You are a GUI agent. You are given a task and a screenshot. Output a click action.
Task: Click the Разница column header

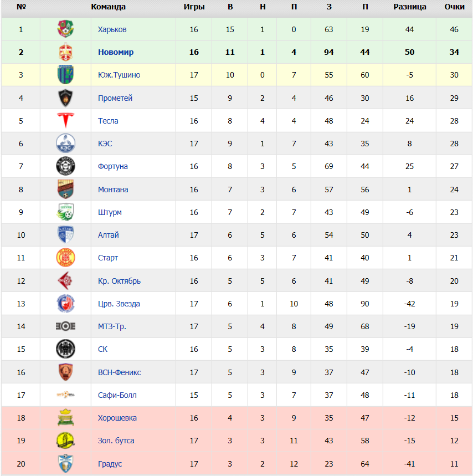coord(410,7)
